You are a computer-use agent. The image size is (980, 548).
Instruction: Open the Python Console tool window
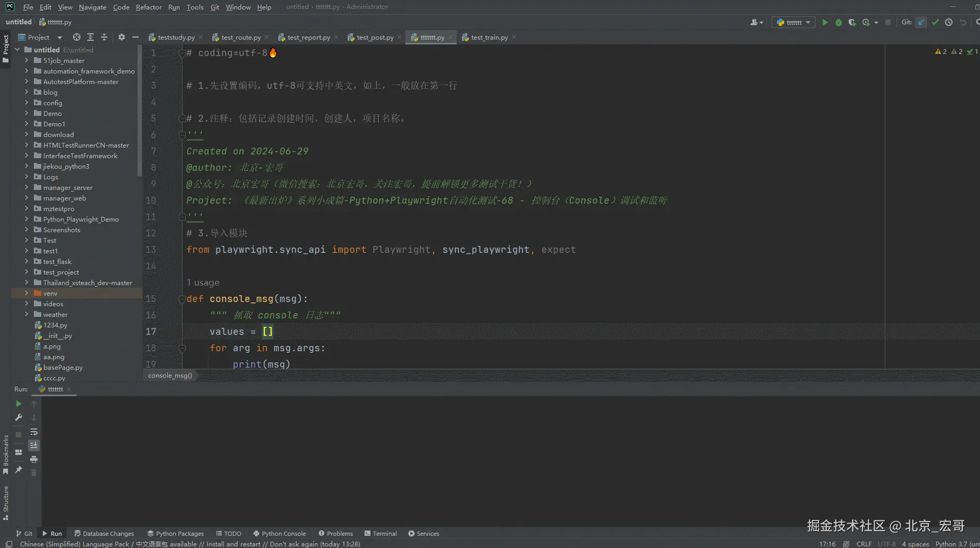tap(279, 533)
